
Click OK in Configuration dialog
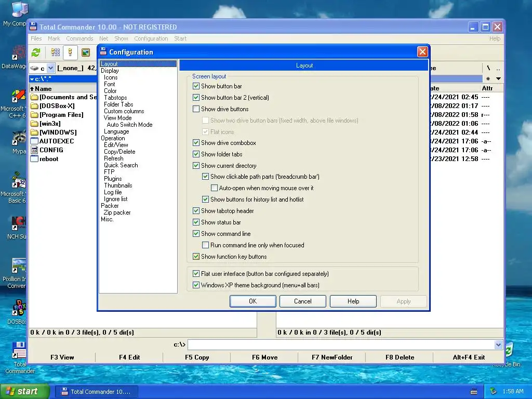tap(253, 301)
